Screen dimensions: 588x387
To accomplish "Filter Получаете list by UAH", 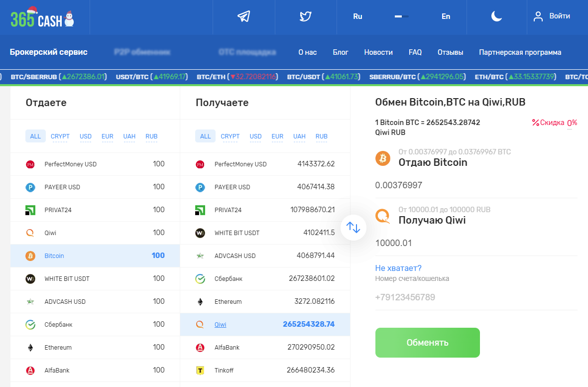I will pos(299,136).
